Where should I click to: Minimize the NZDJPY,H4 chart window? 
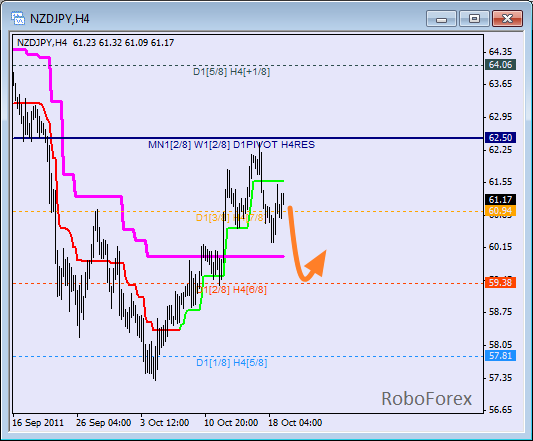tap(441, 18)
